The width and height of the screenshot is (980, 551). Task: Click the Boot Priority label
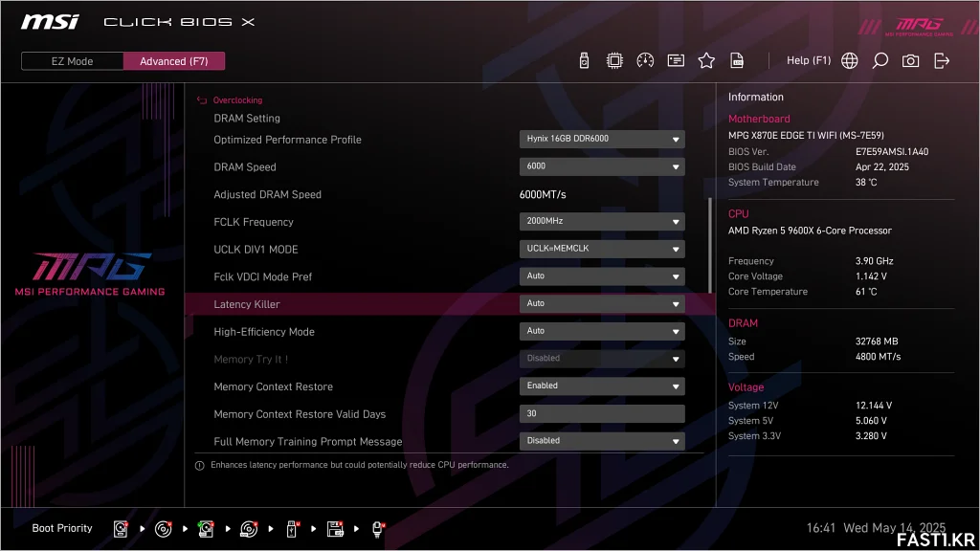tap(62, 528)
